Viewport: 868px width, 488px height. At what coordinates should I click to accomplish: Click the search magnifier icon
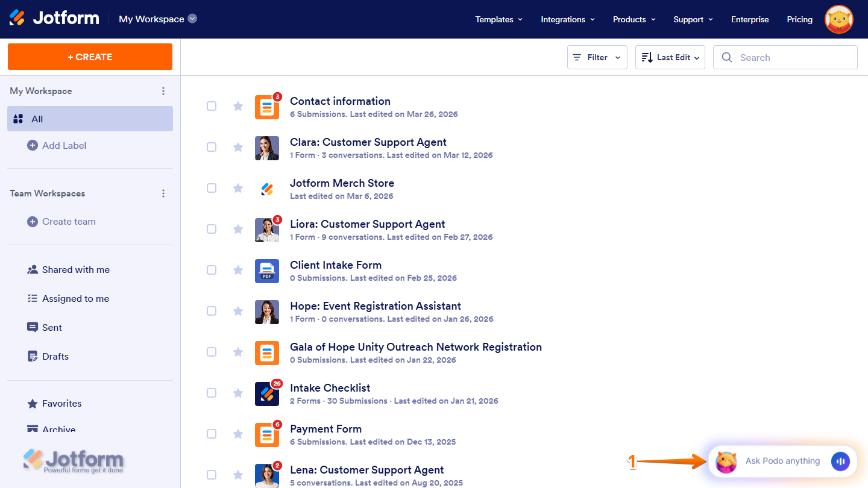(727, 57)
